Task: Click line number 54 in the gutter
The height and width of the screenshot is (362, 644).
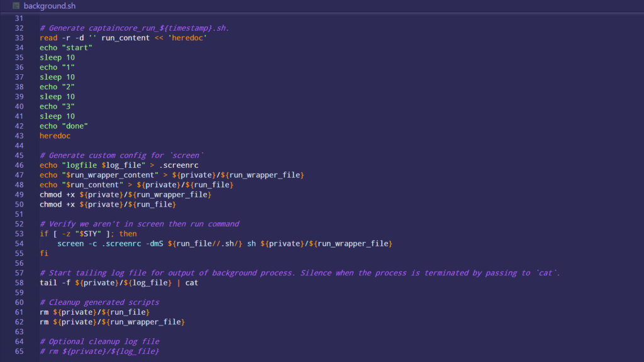Action: tap(18, 243)
